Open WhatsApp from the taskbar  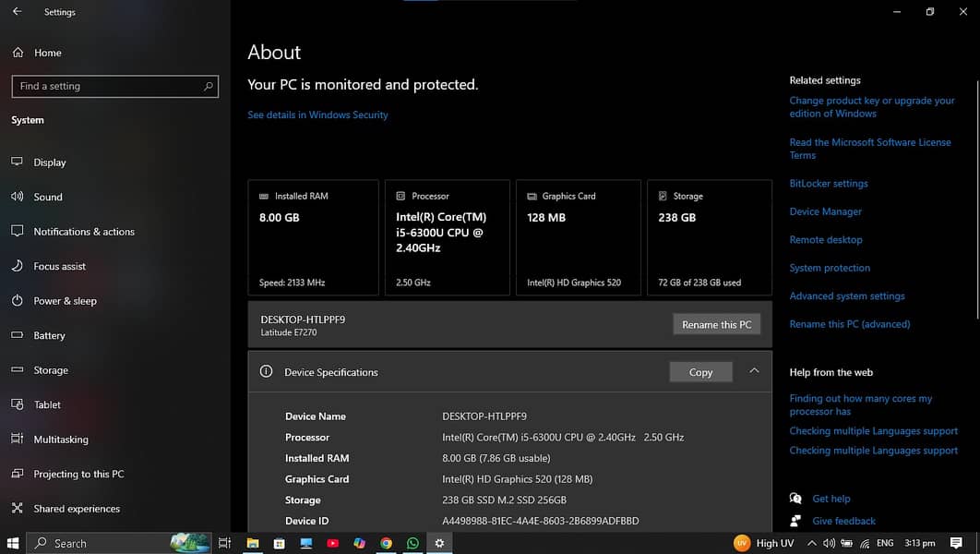pyautogui.click(x=412, y=544)
